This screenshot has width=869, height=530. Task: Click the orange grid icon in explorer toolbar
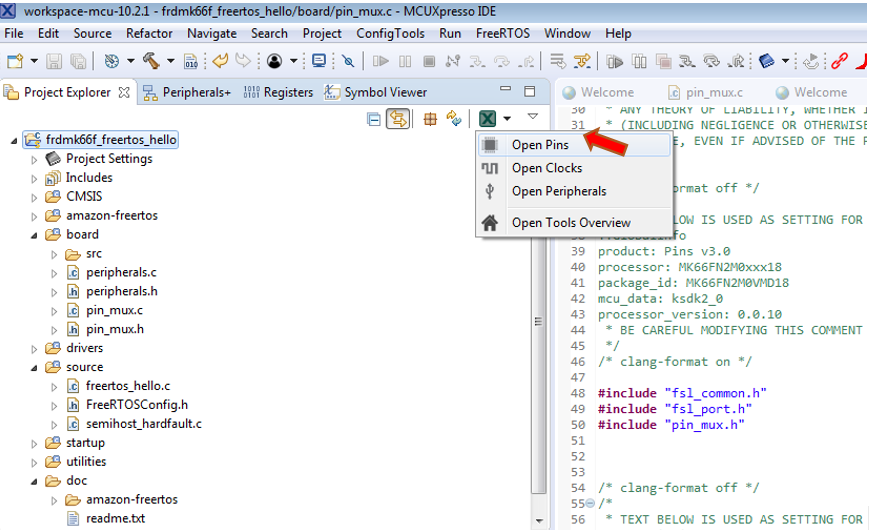click(x=430, y=119)
